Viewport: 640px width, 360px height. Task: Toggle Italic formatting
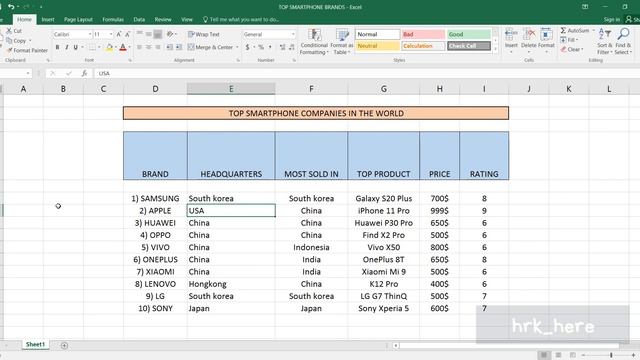[x=67, y=48]
